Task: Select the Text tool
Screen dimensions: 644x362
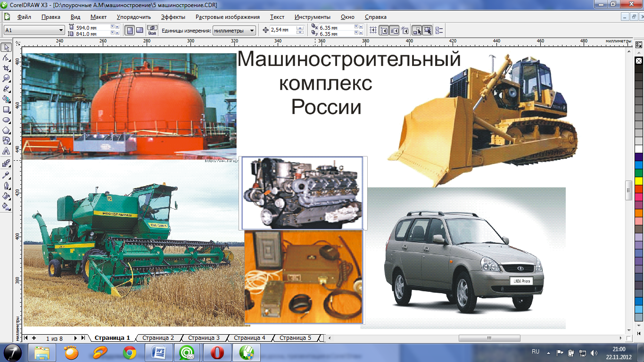Action: 7,151
